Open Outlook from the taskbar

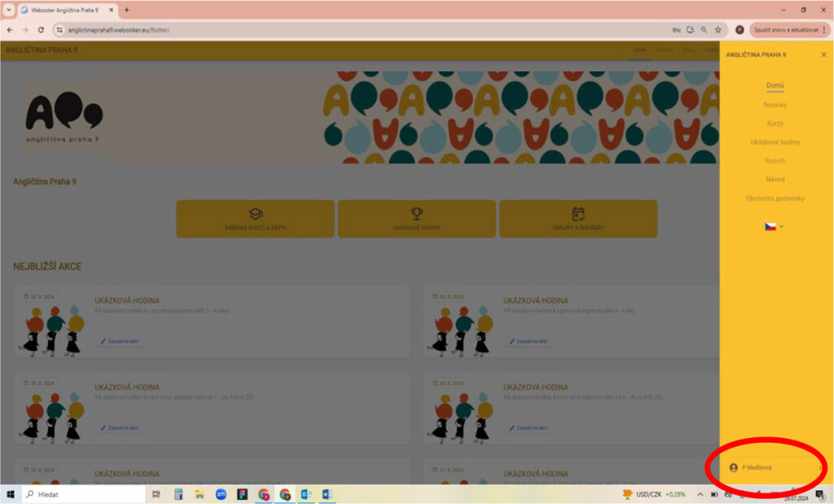(306, 494)
